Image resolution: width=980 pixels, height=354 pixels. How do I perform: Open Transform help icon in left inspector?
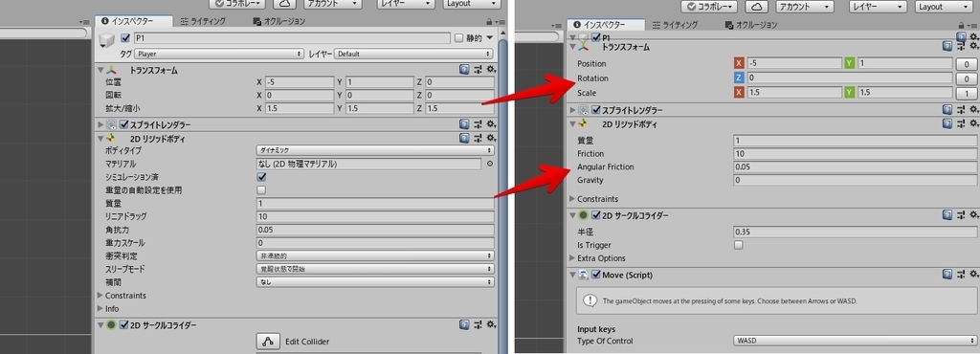coord(464,70)
